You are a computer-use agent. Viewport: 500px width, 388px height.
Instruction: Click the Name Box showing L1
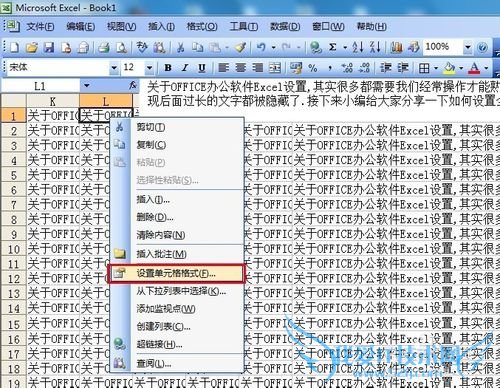[x=40, y=86]
